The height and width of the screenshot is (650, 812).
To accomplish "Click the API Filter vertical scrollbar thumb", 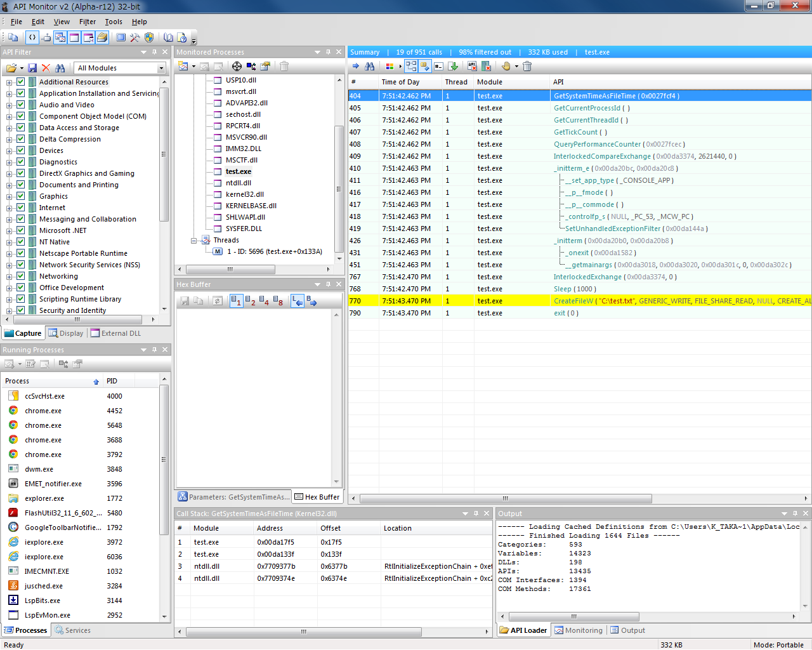I will coord(164,154).
